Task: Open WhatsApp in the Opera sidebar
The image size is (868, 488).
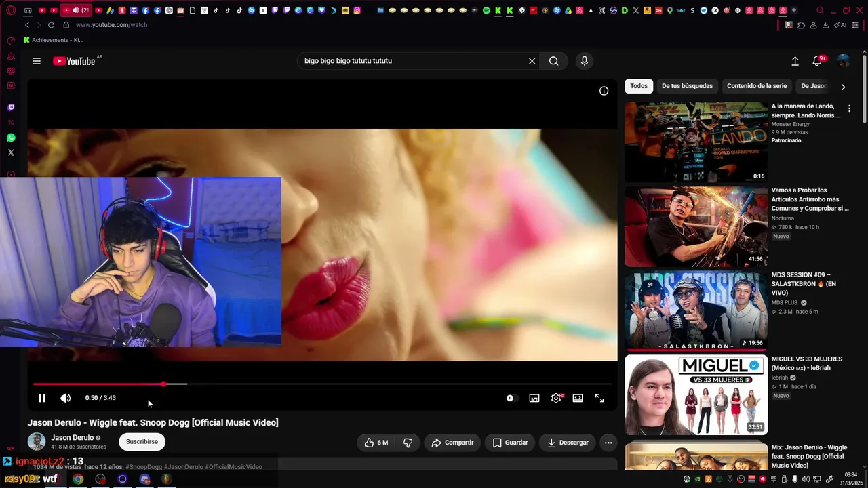Action: [11, 138]
